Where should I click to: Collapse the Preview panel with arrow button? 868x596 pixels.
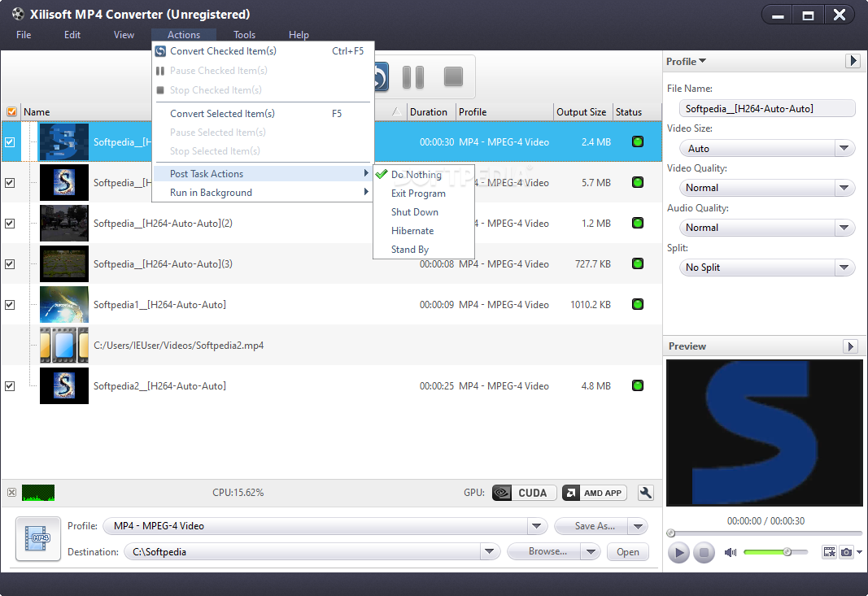(x=850, y=346)
